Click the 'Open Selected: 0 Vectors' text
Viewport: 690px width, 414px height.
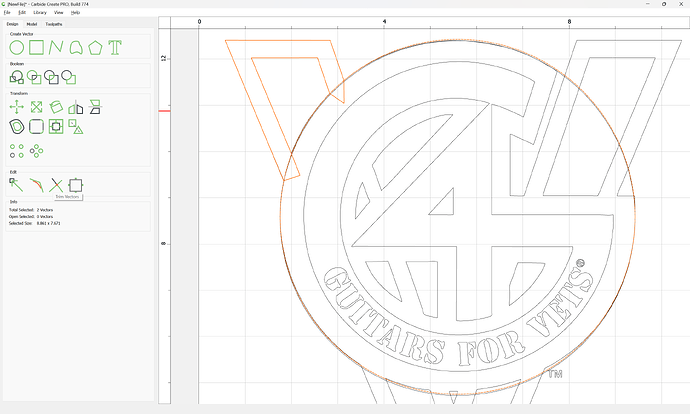coord(31,217)
